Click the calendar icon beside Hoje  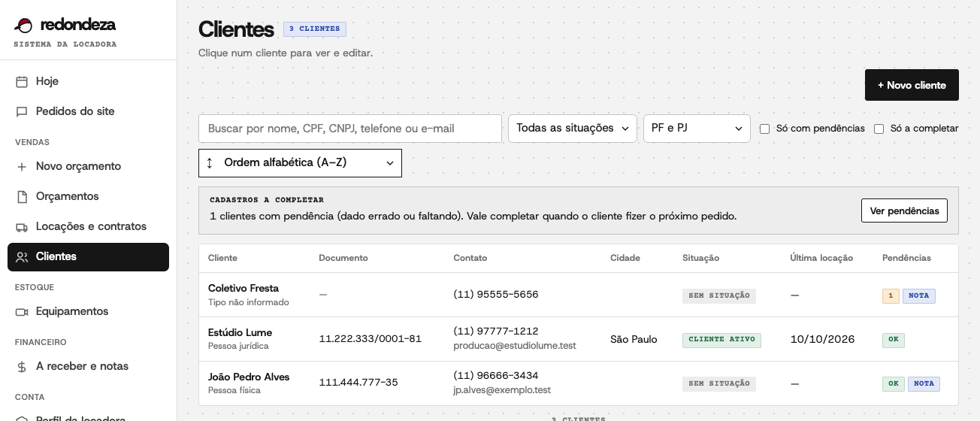pos(22,81)
